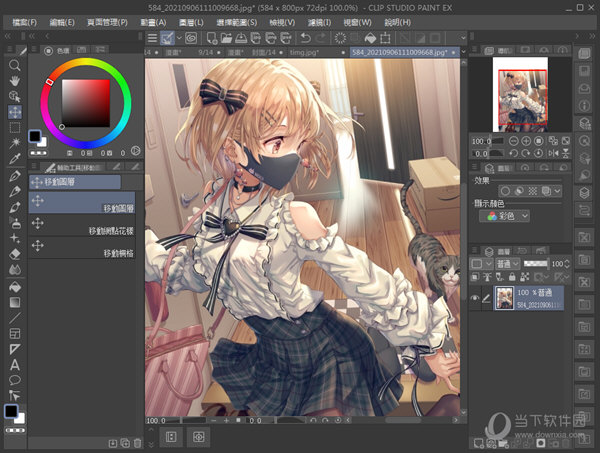The image size is (600, 453).
Task: Select the Auto Select magic wand tool
Action: 15,143
